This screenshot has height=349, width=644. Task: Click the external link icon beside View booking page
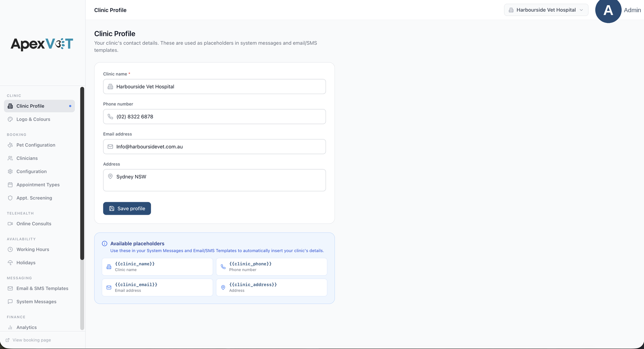(x=8, y=340)
